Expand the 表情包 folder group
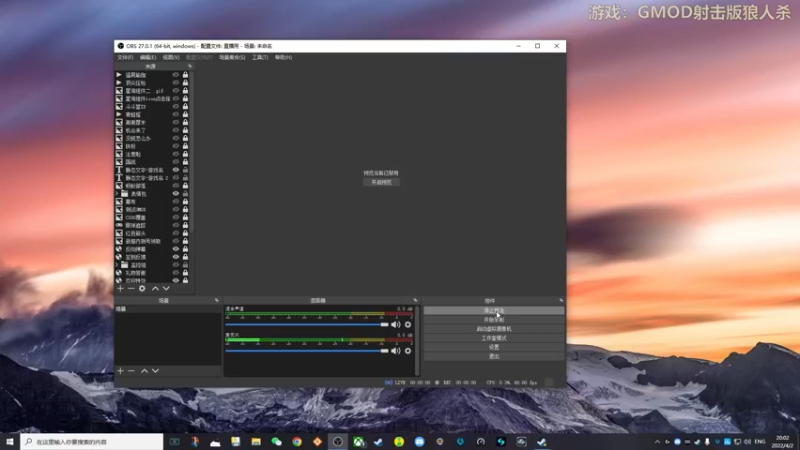Image resolution: width=800 pixels, height=450 pixels. click(117, 194)
